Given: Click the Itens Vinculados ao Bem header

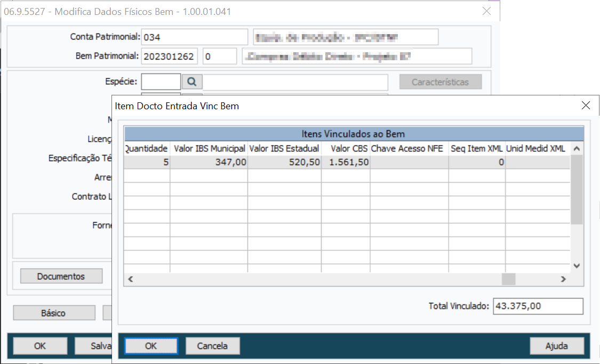Looking at the screenshot, I should 354,134.
